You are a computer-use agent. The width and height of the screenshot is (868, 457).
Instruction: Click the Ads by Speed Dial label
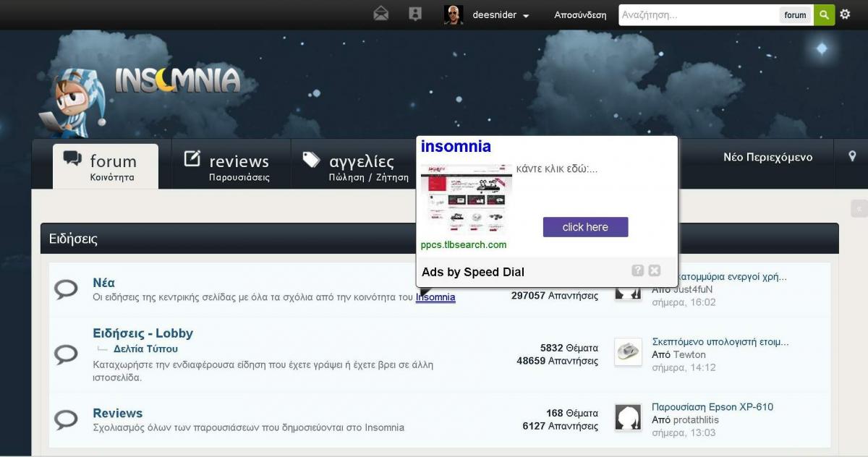point(473,272)
